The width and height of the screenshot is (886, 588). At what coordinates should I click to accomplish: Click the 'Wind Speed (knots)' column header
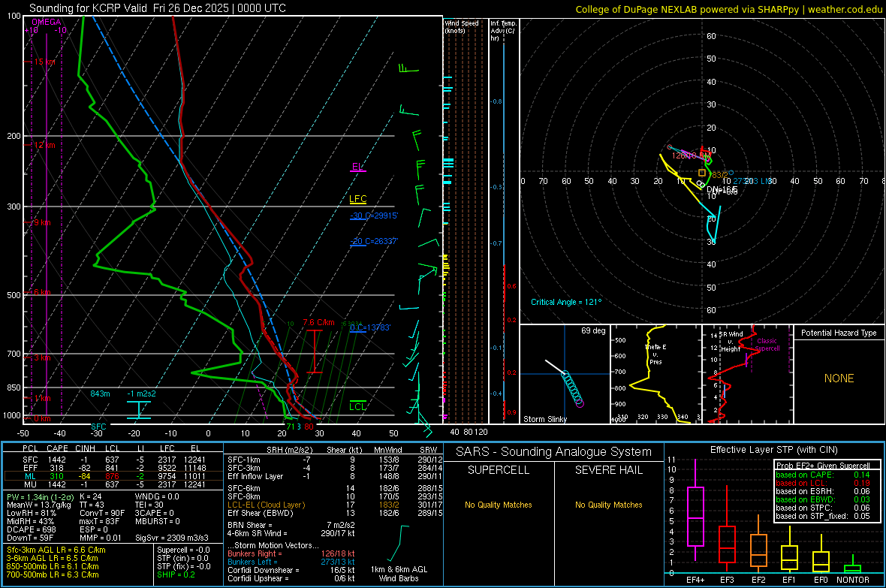(461, 26)
